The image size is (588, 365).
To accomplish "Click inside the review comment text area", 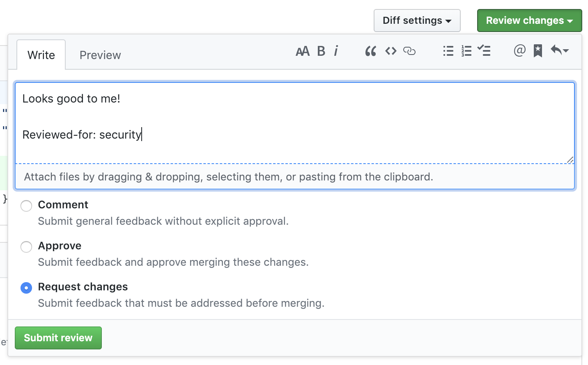I will [x=294, y=123].
